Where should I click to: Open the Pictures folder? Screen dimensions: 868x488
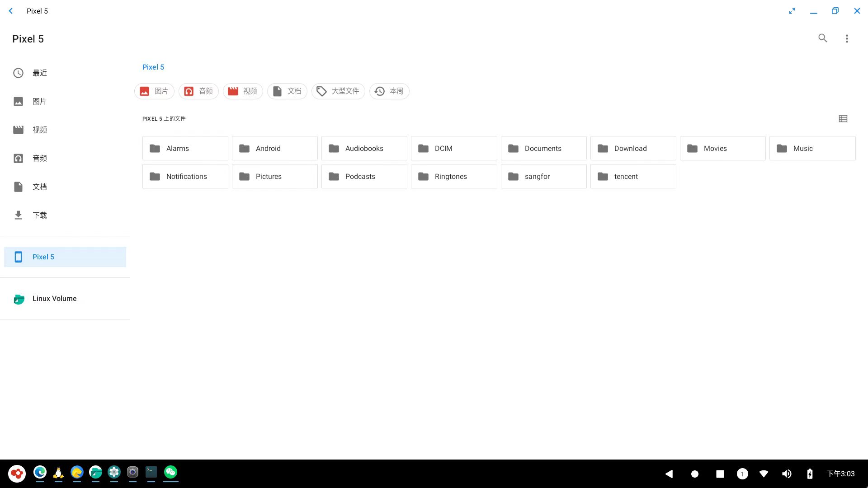pos(275,176)
